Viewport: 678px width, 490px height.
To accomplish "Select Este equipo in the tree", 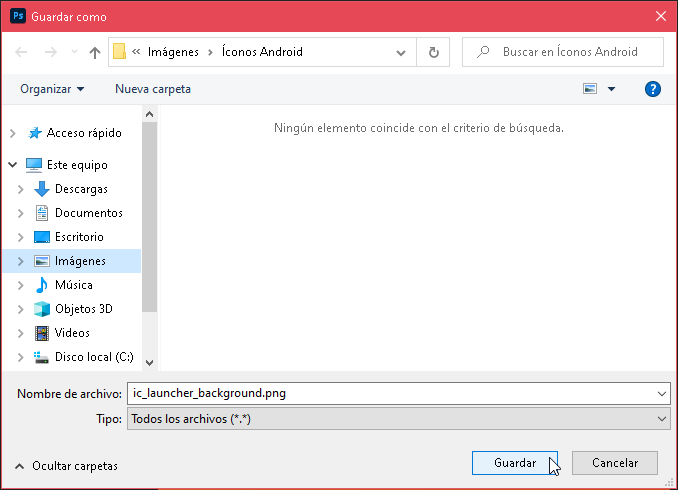I will (77, 165).
